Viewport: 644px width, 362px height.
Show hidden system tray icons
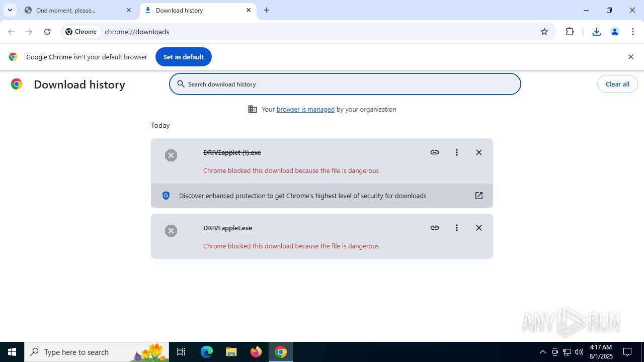(x=542, y=352)
